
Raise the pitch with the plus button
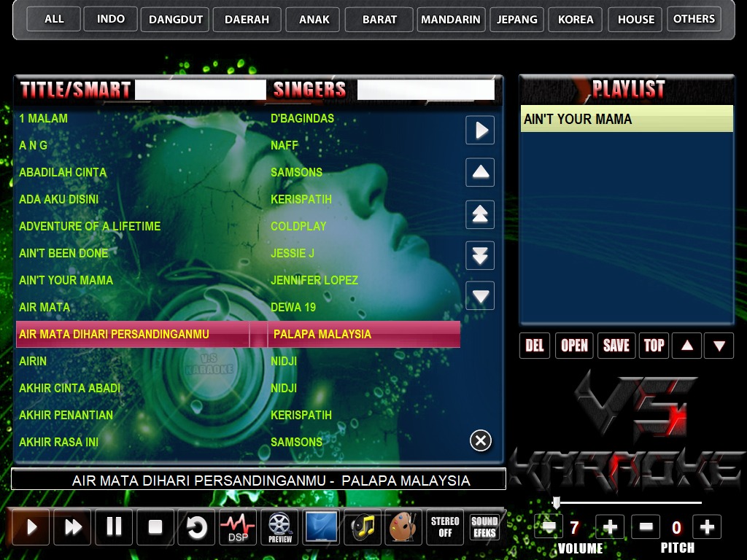tap(707, 526)
